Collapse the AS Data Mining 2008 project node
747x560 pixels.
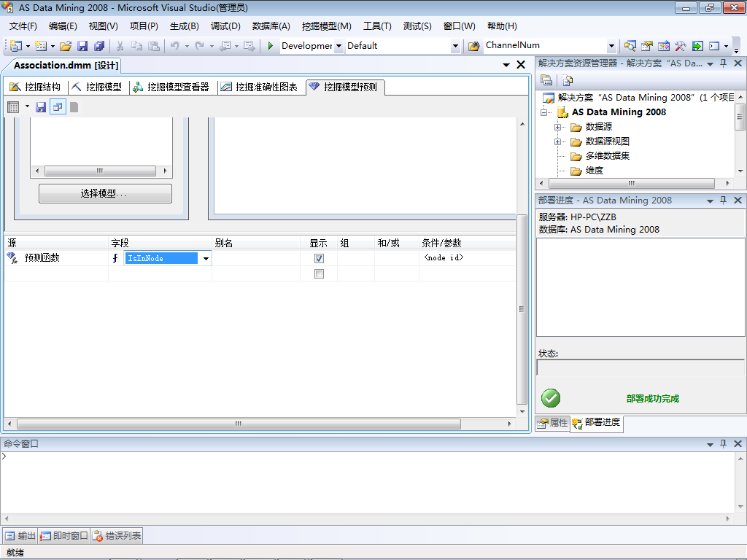pyautogui.click(x=543, y=112)
